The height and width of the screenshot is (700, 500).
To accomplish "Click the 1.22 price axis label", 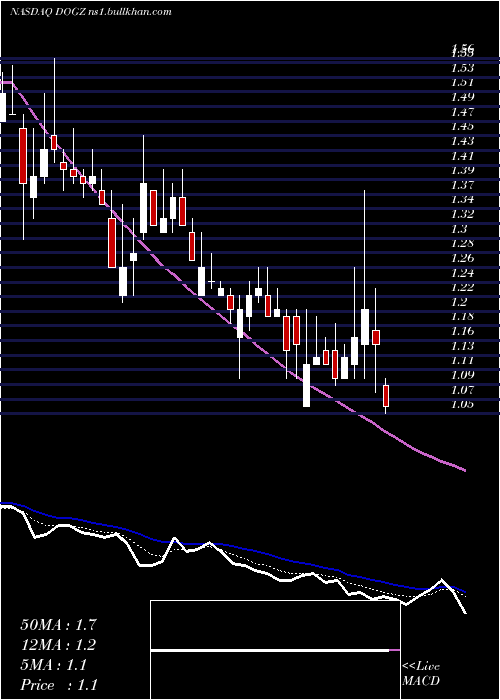I will [462, 287].
